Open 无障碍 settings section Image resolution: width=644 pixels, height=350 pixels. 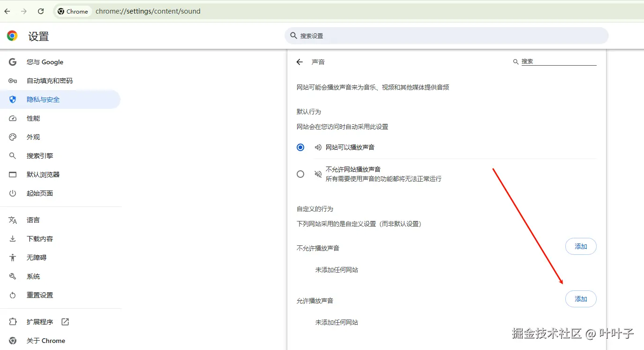click(60, 258)
